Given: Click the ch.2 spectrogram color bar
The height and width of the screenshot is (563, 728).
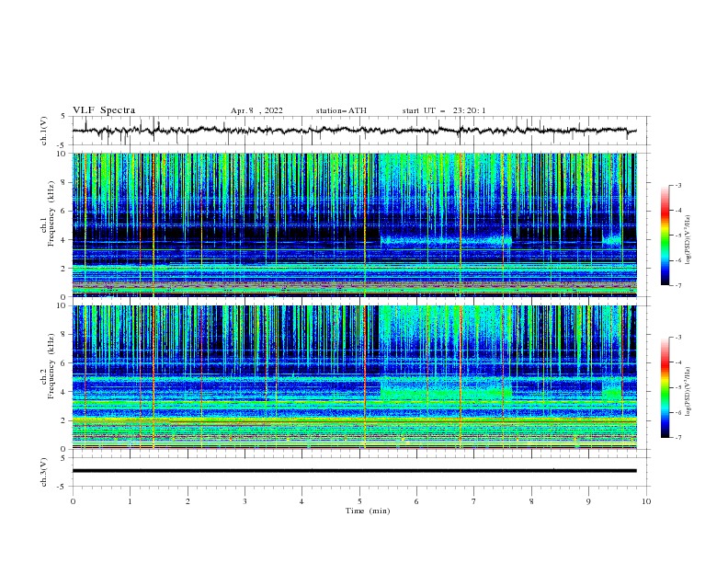Looking at the screenshot, I should [x=665, y=387].
